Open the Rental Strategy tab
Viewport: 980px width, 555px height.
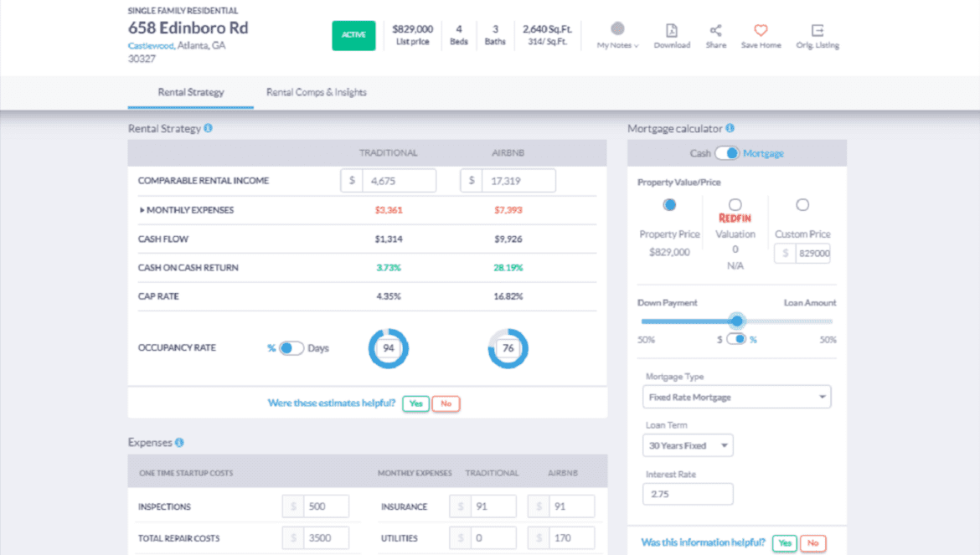(x=190, y=92)
